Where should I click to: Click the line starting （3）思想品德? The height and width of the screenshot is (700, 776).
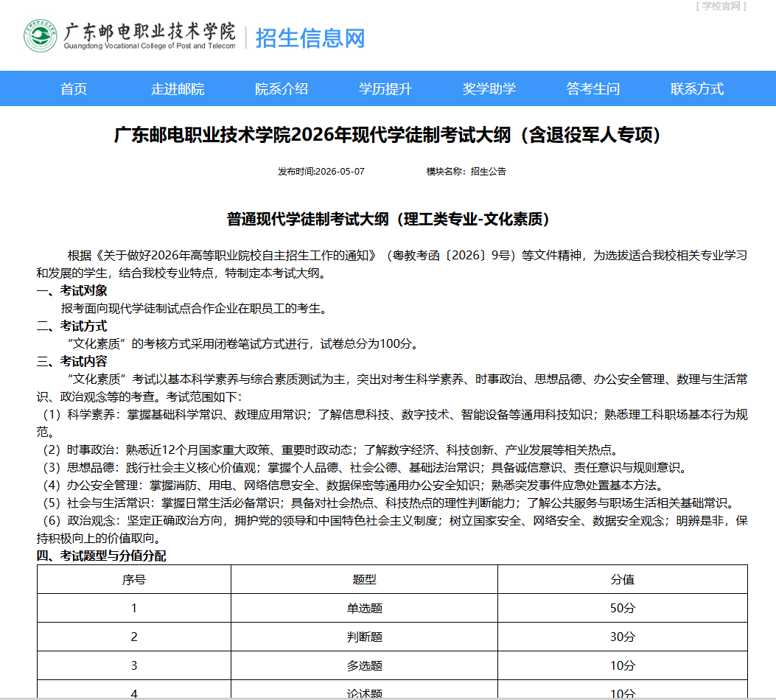click(363, 468)
